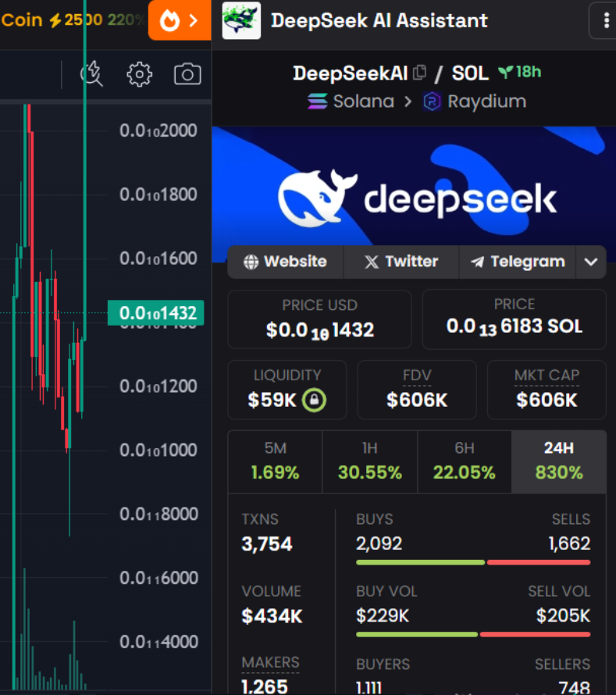Click the orange flame trending button

180,20
